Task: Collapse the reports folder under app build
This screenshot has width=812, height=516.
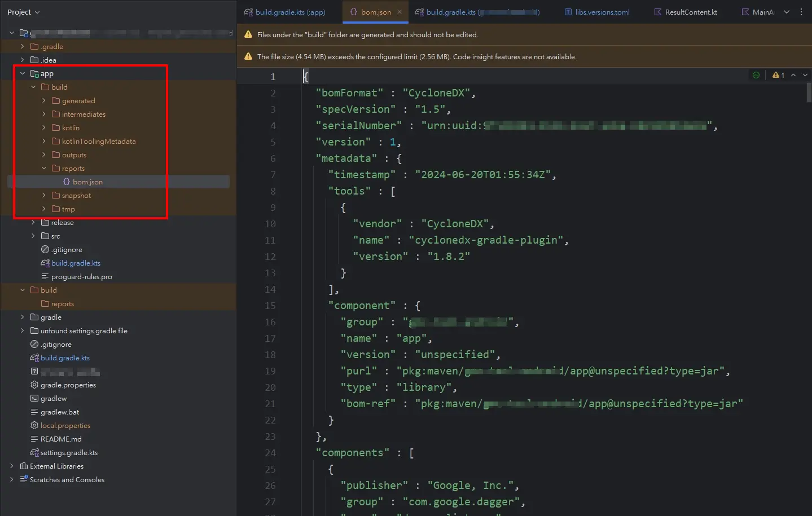Action: 44,168
